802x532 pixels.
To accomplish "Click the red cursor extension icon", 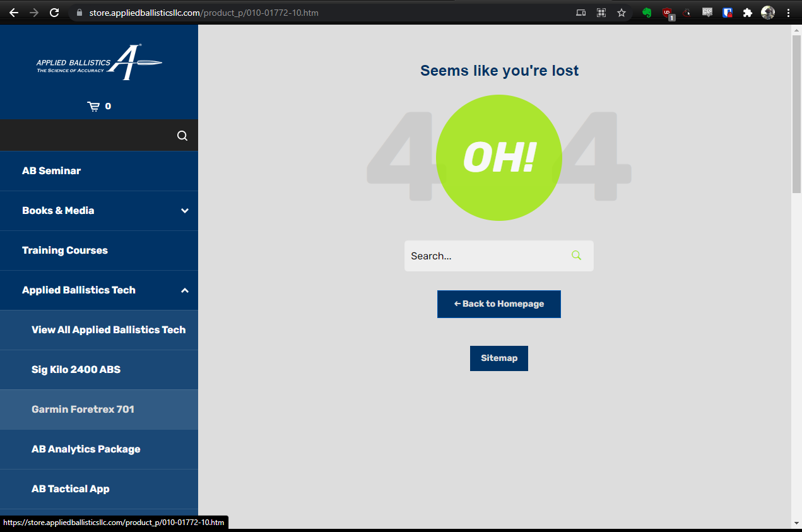I will point(687,13).
